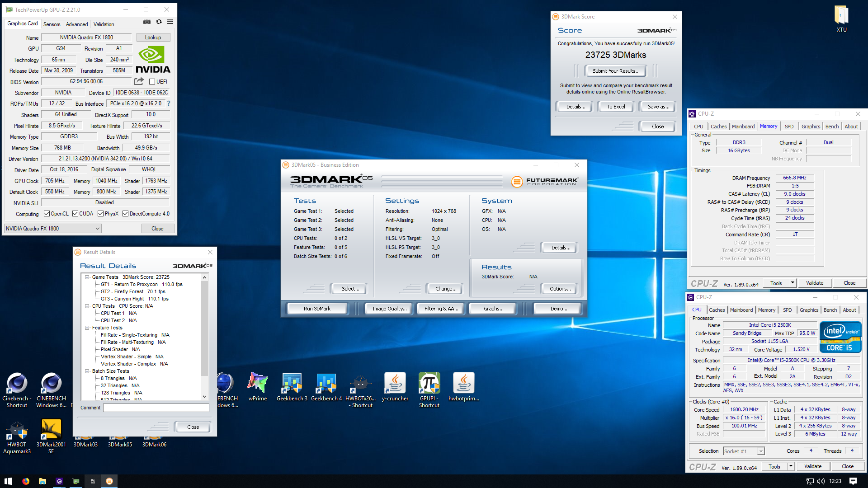This screenshot has width=868, height=488.
Task: Click the scroll down arrow in Result Details
Action: point(204,397)
